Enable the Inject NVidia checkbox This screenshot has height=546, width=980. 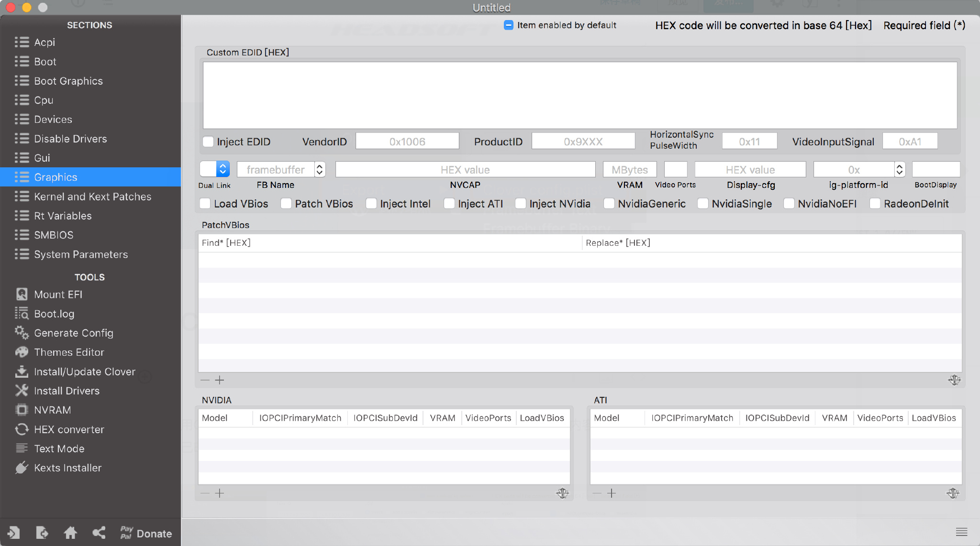tap(521, 204)
